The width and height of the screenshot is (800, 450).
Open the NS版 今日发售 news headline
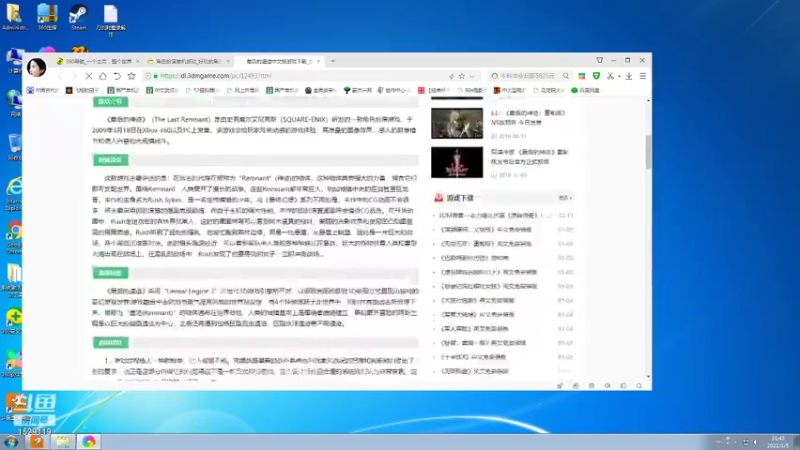point(528,118)
